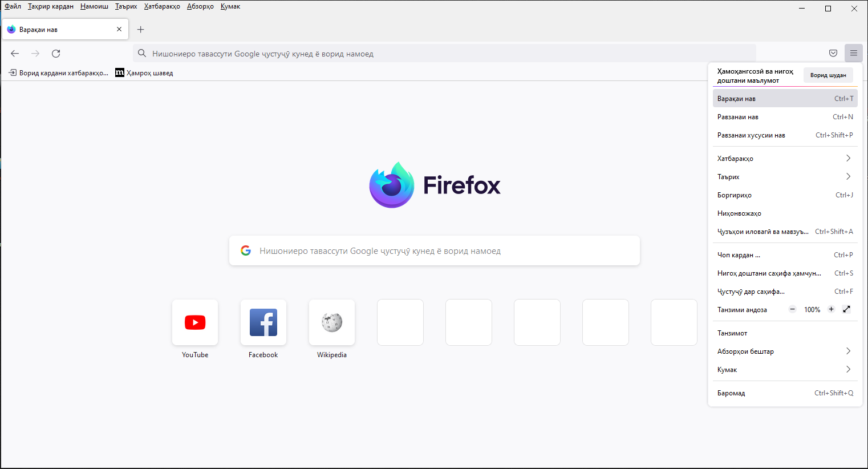Viewport: 868px width, 469px height.
Task: Open Ниҳонвожаҳо passwords
Action: pyautogui.click(x=785, y=213)
